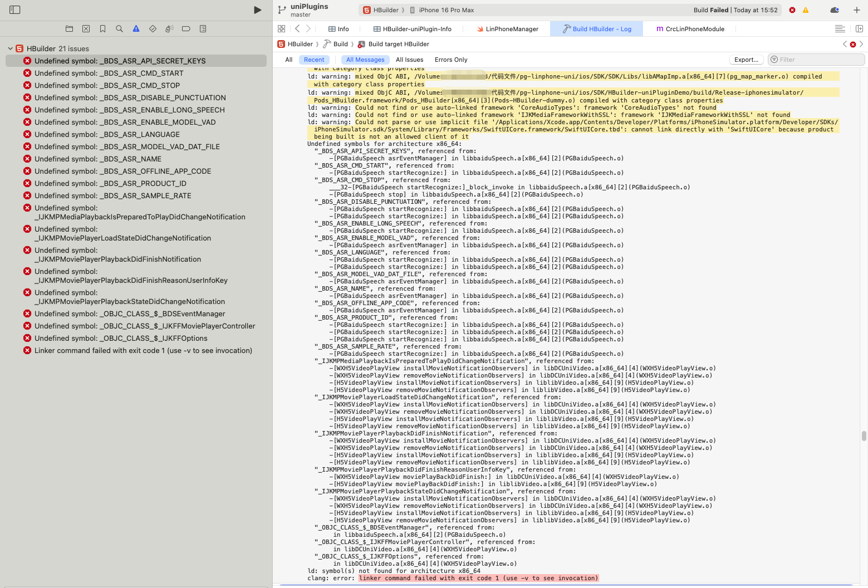
Task: Add an editor on the right
Action: coord(859,29)
